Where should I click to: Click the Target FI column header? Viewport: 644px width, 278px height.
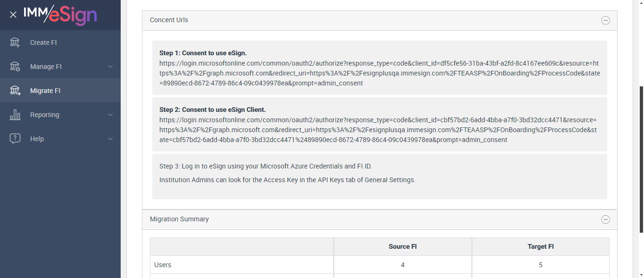click(540, 246)
